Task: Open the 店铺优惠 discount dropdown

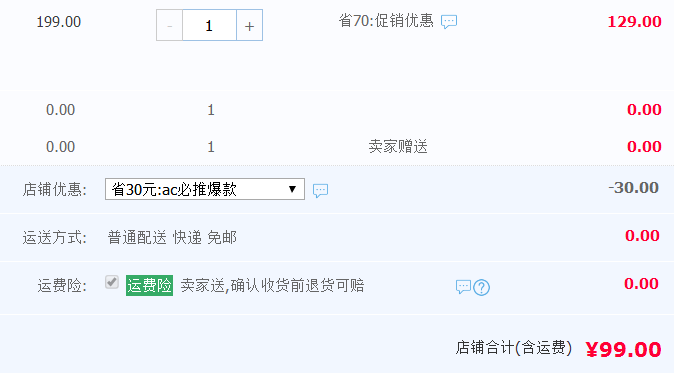Action: (205, 189)
